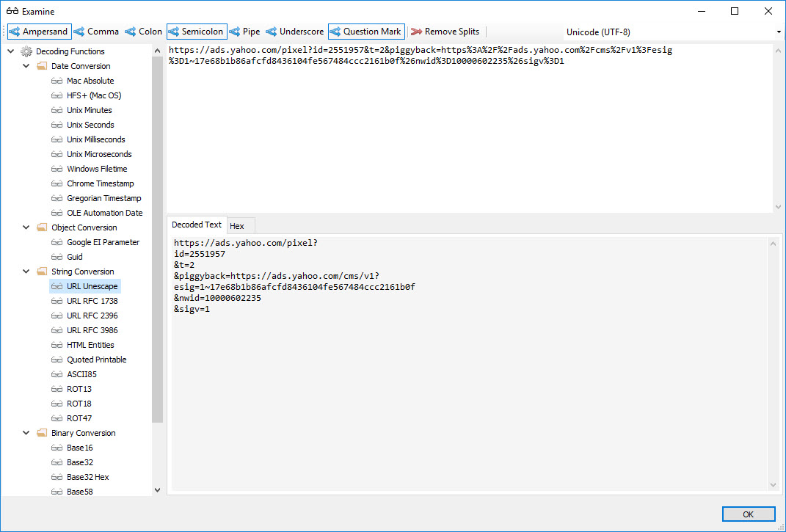Click the glasses icon beside URL Unescape

tap(57, 286)
